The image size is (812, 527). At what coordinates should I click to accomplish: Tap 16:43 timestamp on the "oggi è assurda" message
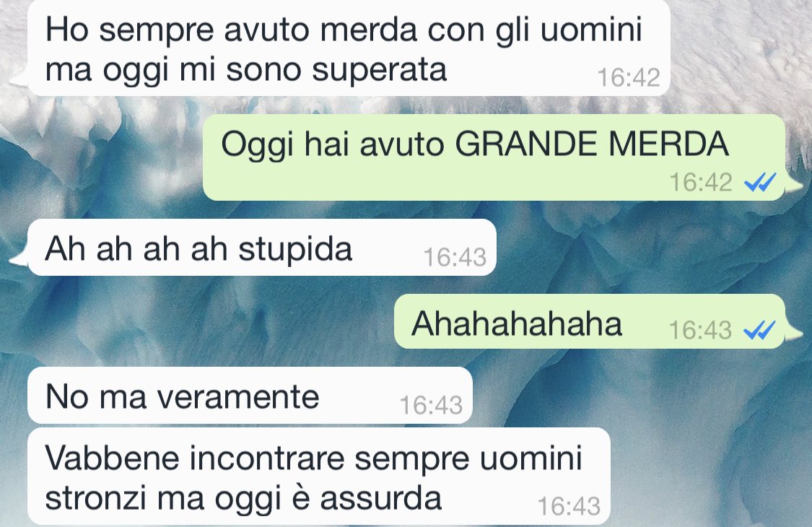tap(569, 506)
